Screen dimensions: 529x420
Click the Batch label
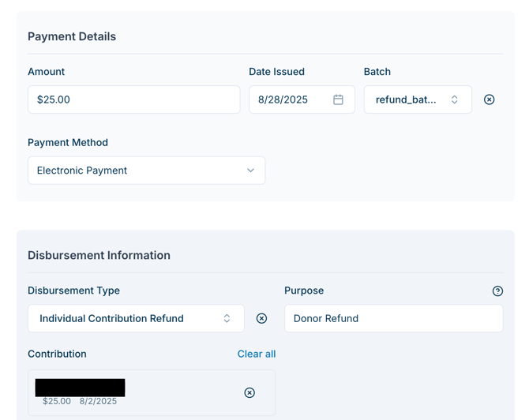pyautogui.click(x=377, y=72)
